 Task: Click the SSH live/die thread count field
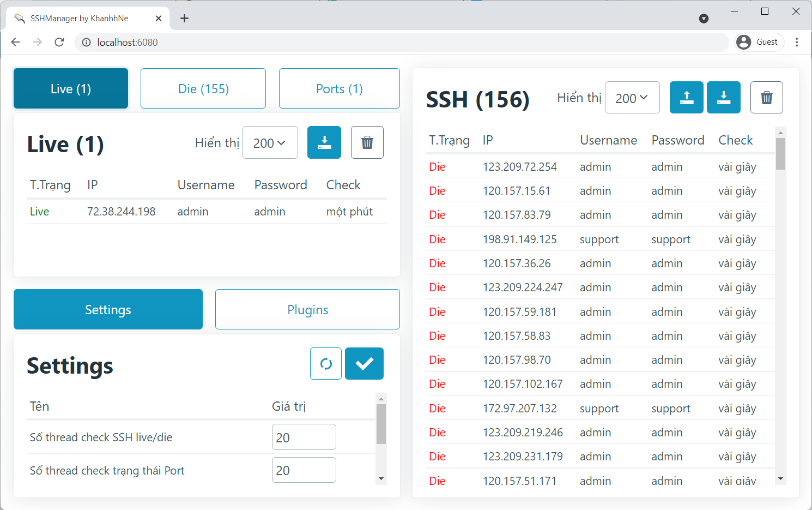(304, 437)
